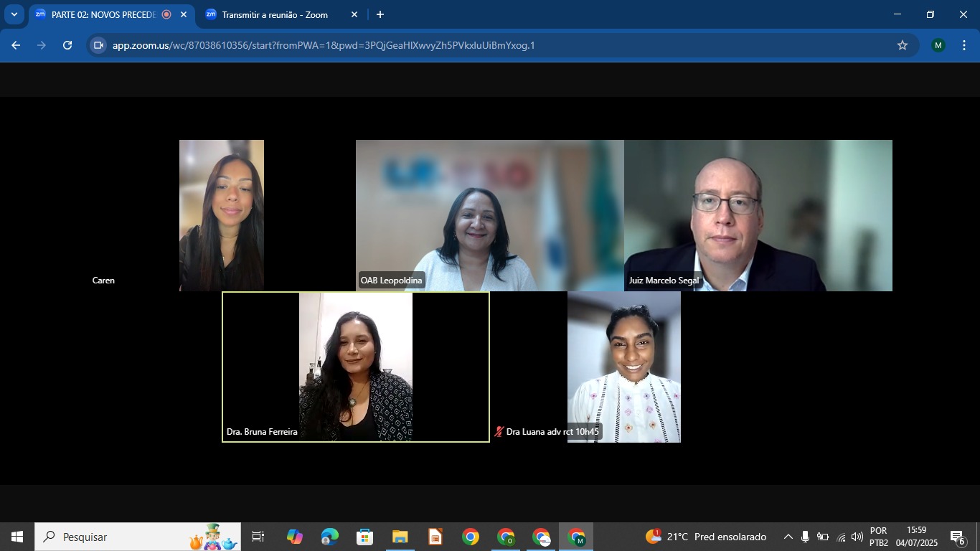
Task: Click the Juiz Marcelo Segal name label
Action: [x=664, y=281]
